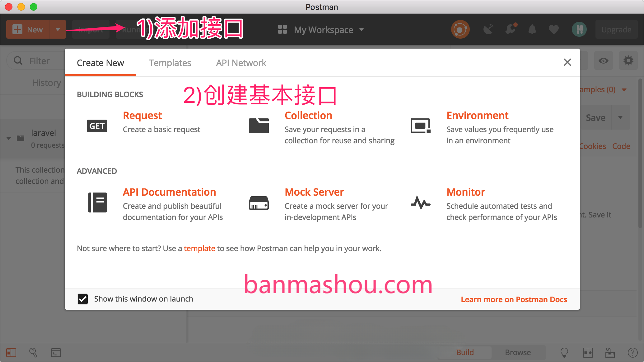Viewport: 644px width, 362px height.
Task: Open notifications bell icon
Action: point(532,30)
